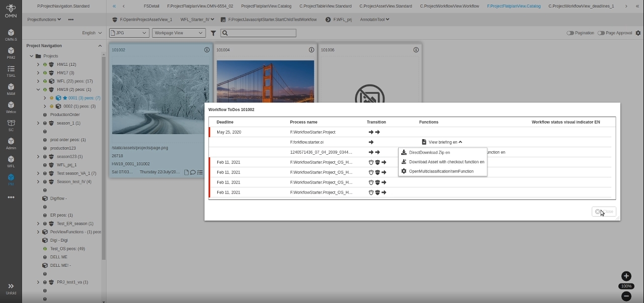Collapse the View briefing en menu
The width and height of the screenshot is (644, 303).
tap(442, 142)
